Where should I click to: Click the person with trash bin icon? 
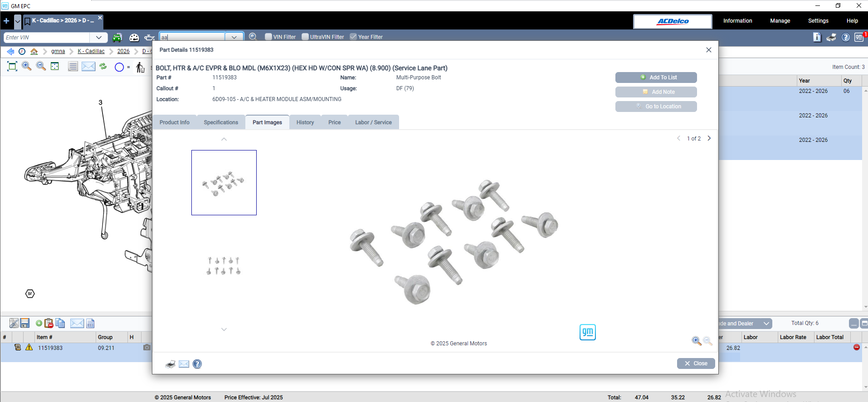pyautogui.click(x=140, y=67)
